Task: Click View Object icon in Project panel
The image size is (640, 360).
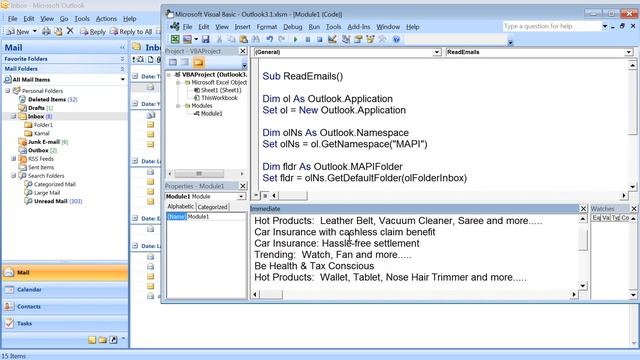Action: pos(185,62)
